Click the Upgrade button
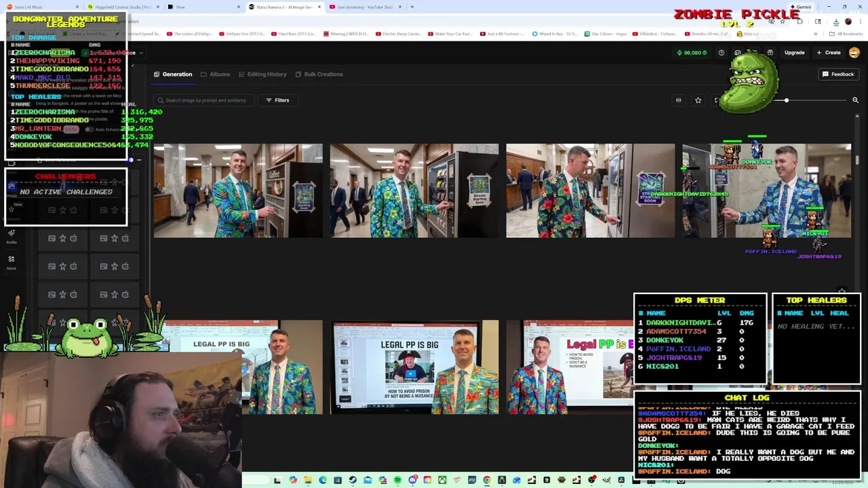 pos(794,52)
